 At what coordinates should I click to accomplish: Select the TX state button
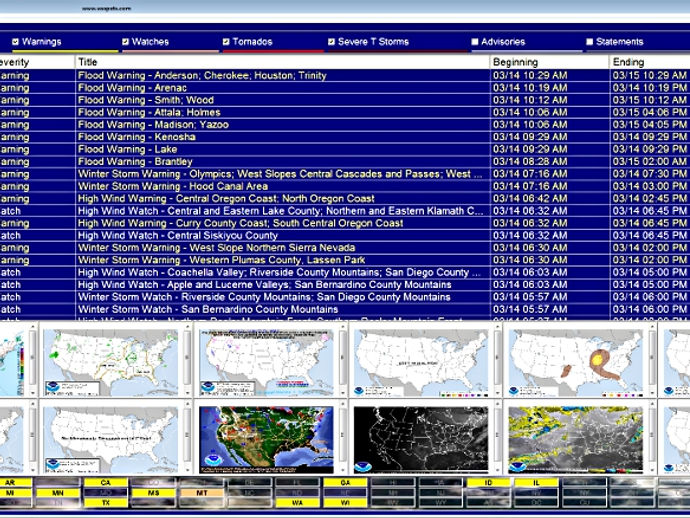click(106, 503)
